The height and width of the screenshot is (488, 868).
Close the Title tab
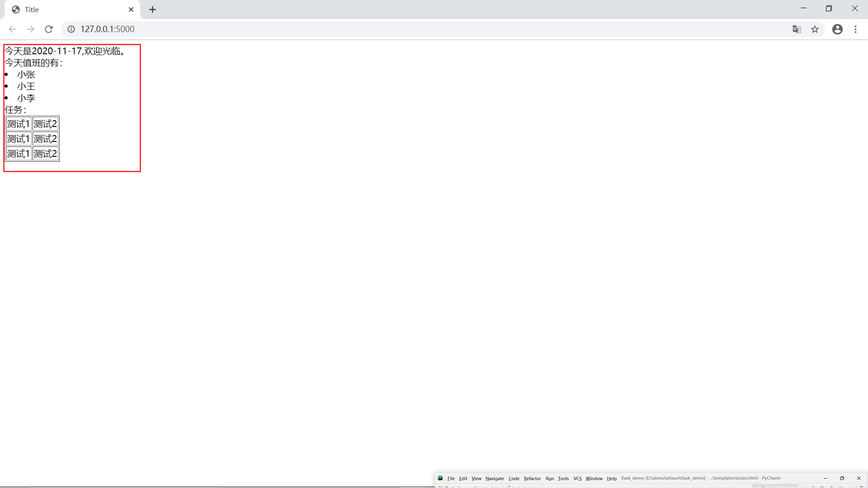coord(131,9)
